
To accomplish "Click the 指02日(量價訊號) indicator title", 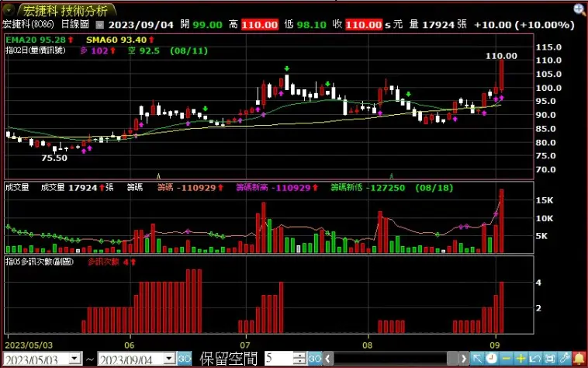I will [x=36, y=50].
